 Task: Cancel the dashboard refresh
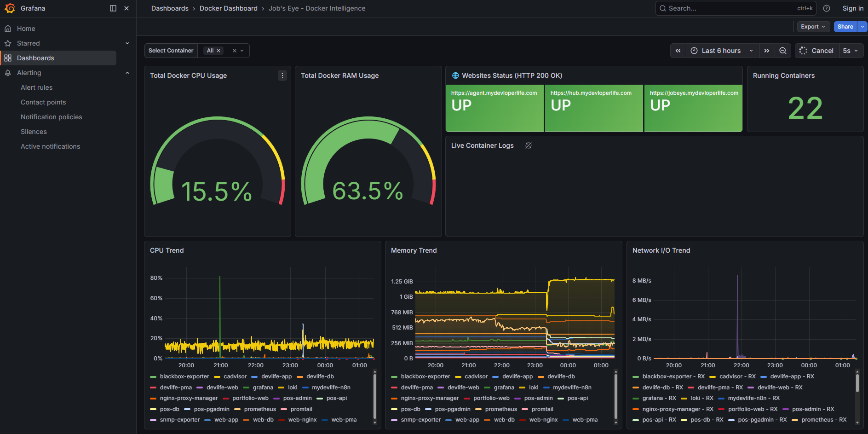pos(816,51)
